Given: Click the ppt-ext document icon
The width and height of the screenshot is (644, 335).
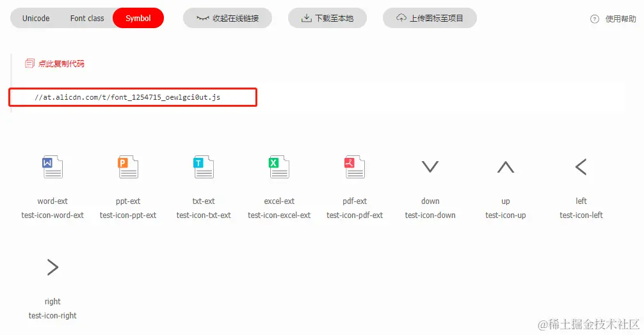Looking at the screenshot, I should click(128, 167).
